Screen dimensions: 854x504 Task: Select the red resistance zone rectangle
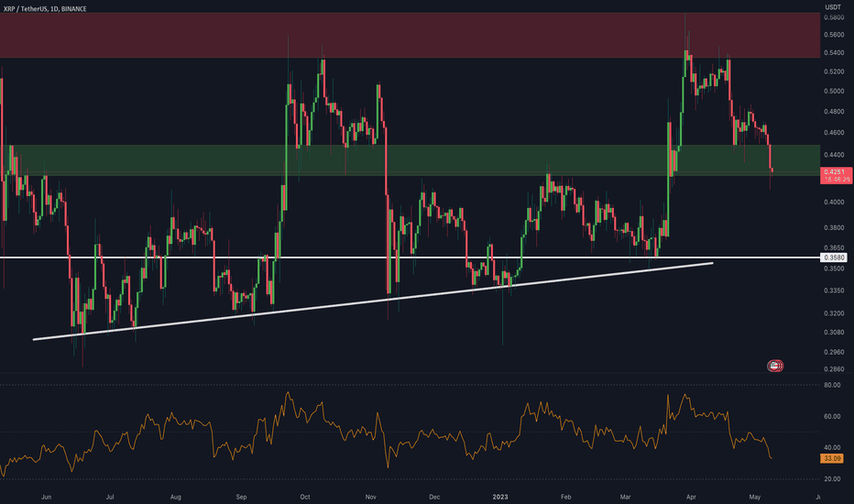[410, 35]
